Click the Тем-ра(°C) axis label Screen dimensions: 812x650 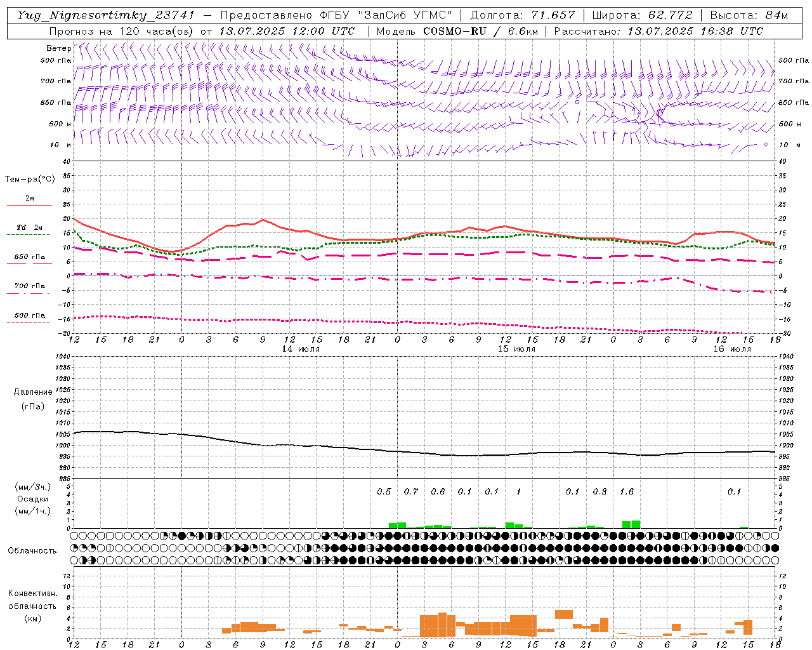point(30,180)
